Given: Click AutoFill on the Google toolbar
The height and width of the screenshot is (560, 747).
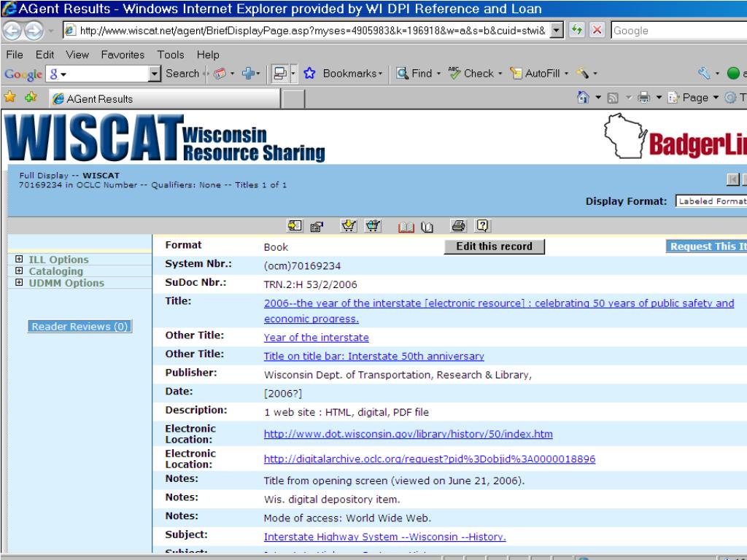Looking at the screenshot, I should [x=535, y=74].
